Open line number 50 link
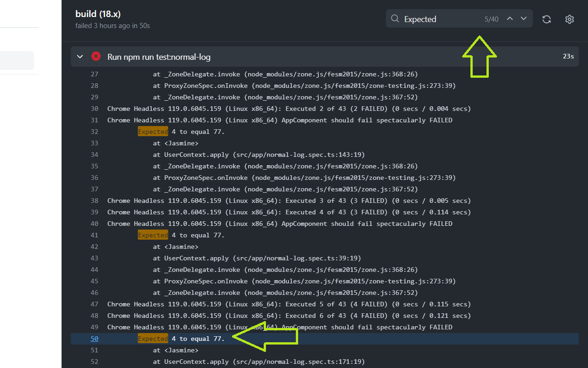This screenshot has width=588, height=368. 94,339
